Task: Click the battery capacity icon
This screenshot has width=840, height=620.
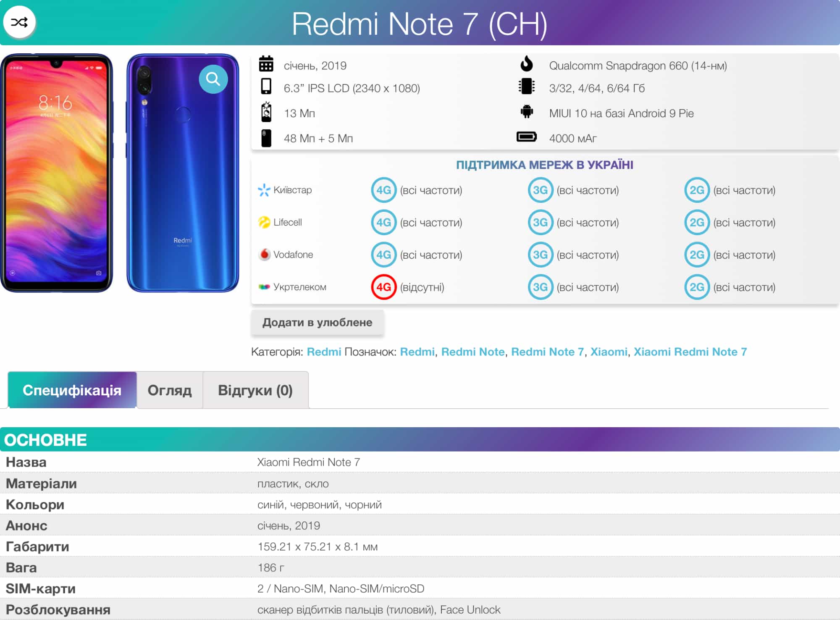Action: [526, 137]
